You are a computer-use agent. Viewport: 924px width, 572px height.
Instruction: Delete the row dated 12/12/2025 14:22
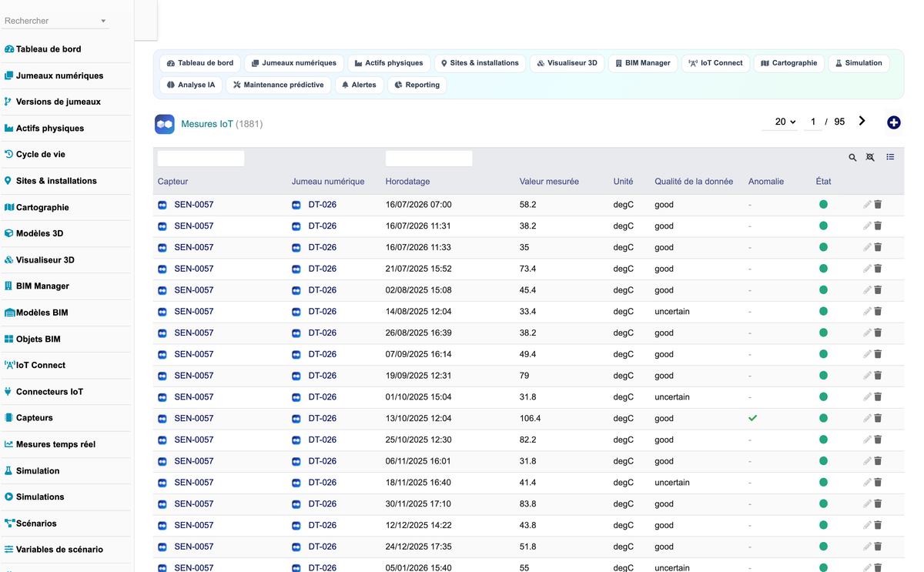pos(878,525)
